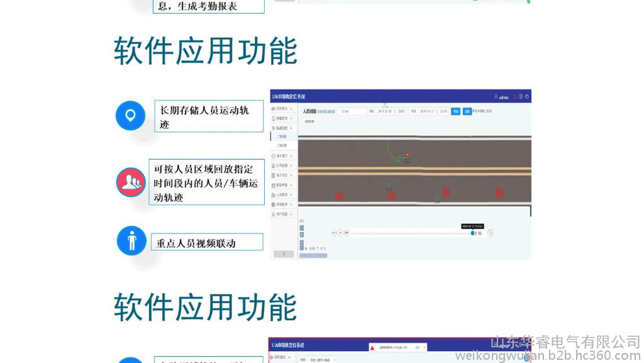Click the play button right of X16
This screenshot has width=644, height=363.
point(491,233)
